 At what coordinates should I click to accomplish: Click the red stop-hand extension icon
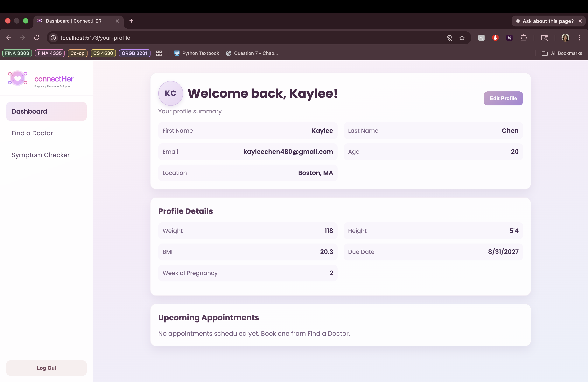[x=495, y=38]
